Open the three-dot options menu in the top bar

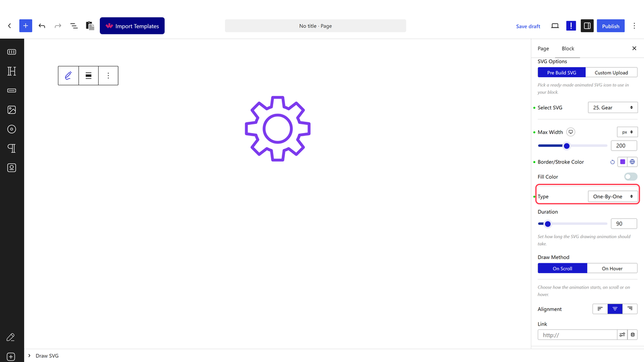click(x=634, y=26)
